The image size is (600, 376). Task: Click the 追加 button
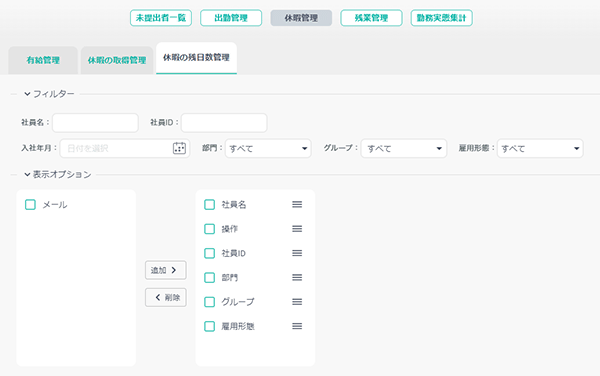(166, 270)
